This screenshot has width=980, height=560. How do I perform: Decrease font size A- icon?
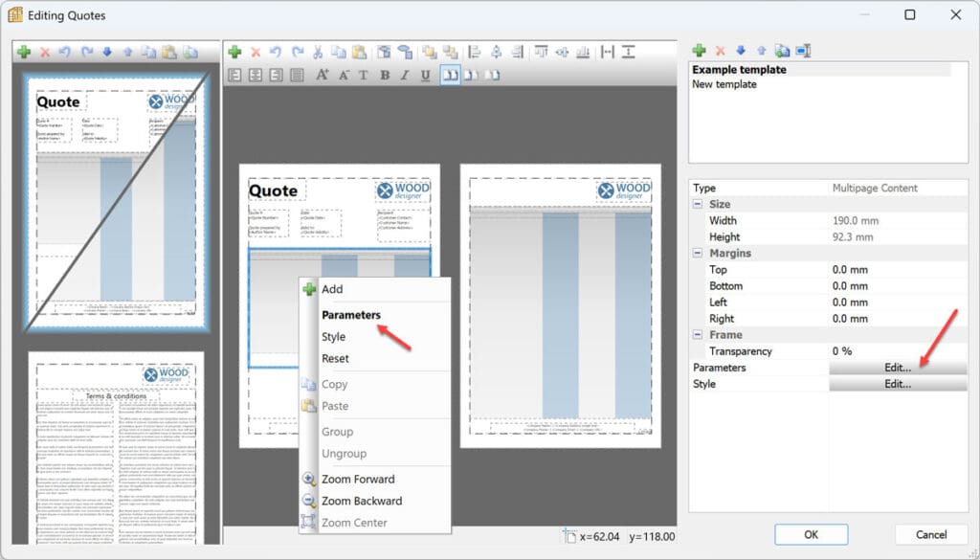[344, 75]
